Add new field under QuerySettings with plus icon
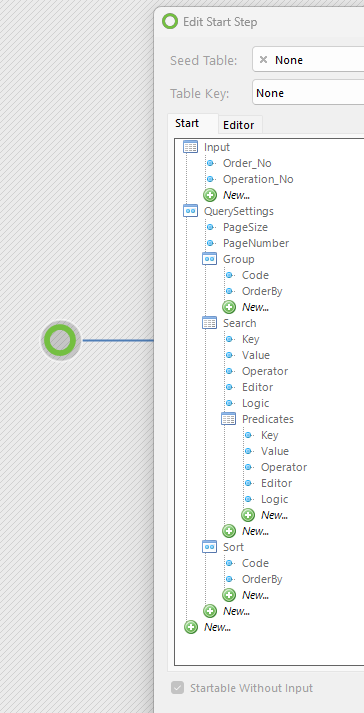The image size is (364, 713). tap(210, 611)
